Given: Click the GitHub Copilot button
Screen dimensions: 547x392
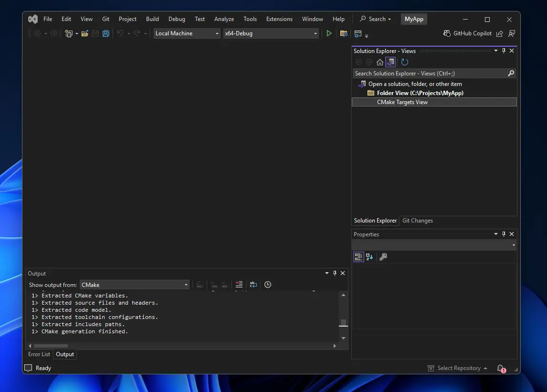Looking at the screenshot, I should coord(467,33).
